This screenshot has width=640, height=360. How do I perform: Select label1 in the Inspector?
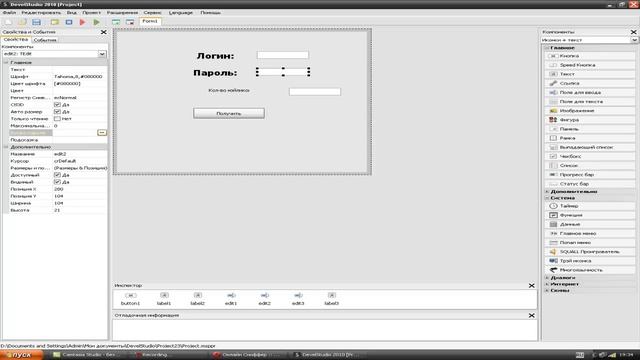[x=164, y=299]
